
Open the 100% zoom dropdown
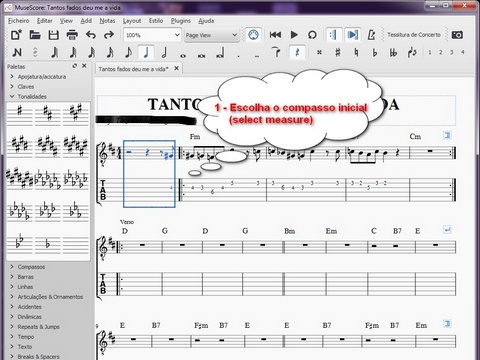(x=152, y=35)
